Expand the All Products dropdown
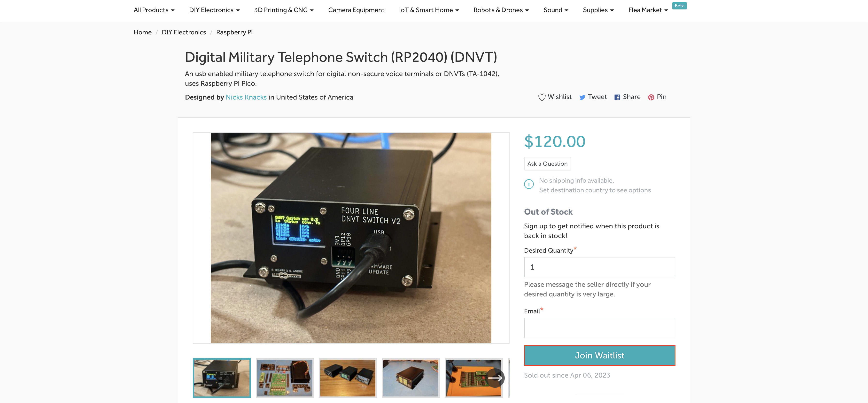Screen dimensions: 868x403 click(154, 10)
